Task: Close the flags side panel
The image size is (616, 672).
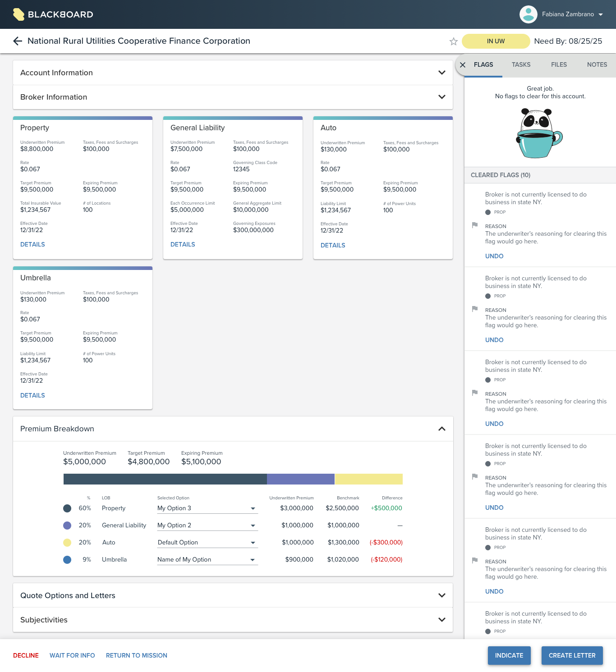Action: pos(463,65)
